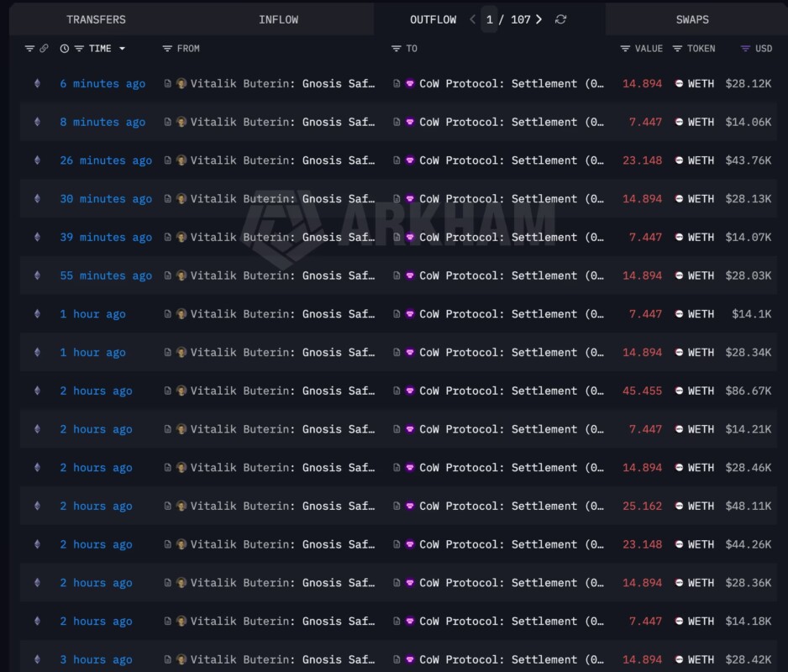Go to next page of outflows
Screen dimensions: 788x672
click(538, 19)
